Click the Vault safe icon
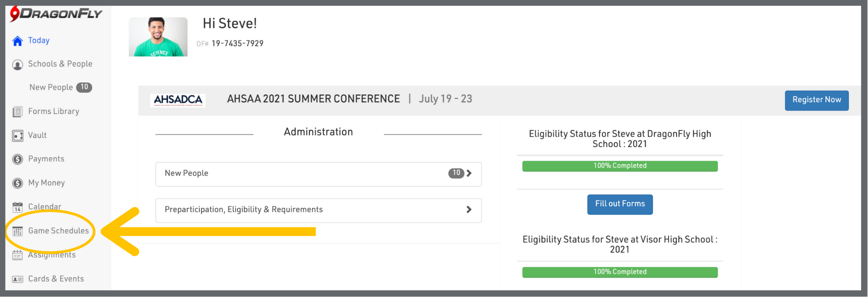 coord(18,135)
